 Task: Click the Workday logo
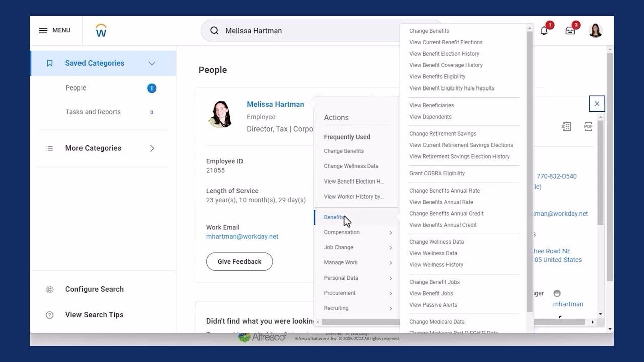click(101, 30)
